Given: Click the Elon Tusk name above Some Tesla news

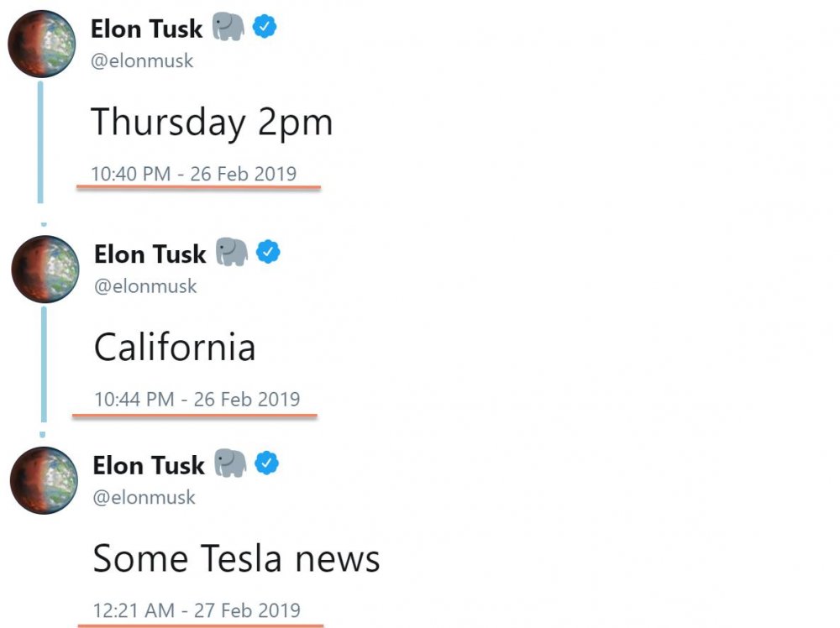Looking at the screenshot, I should point(149,465).
